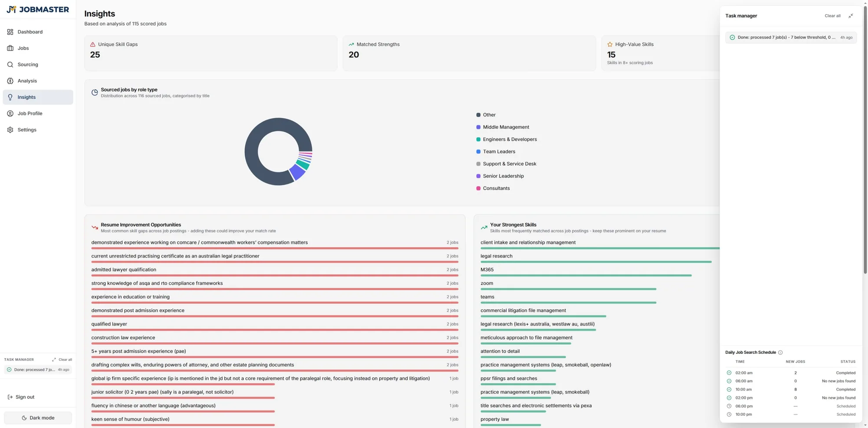Open the Jobs page
This screenshot has width=868, height=428.
[x=38, y=48]
